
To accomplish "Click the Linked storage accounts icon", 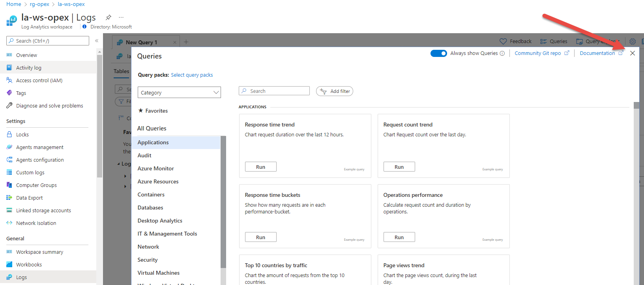I will coord(9,210).
